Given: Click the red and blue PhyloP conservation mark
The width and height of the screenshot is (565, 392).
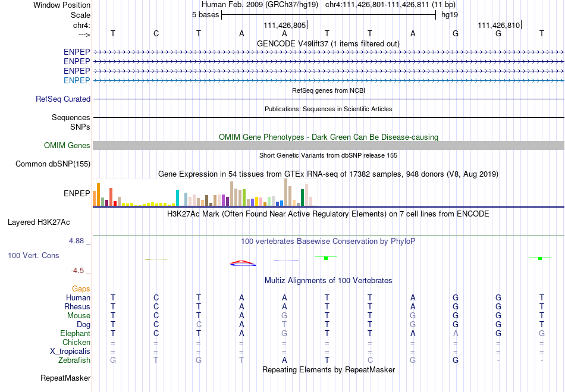Looking at the screenshot, I should pyautogui.click(x=243, y=264).
